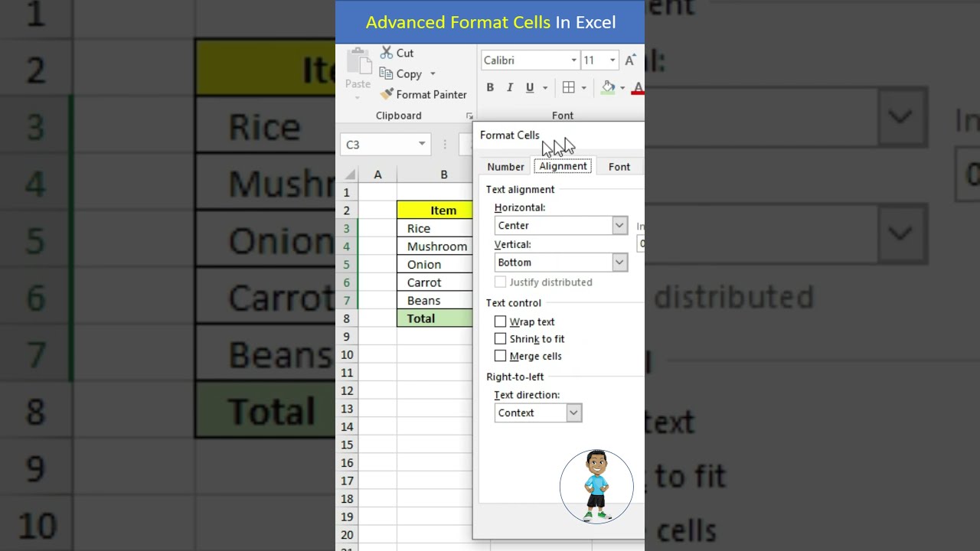Select the Mushroom cell
980x551 pixels.
(x=435, y=246)
